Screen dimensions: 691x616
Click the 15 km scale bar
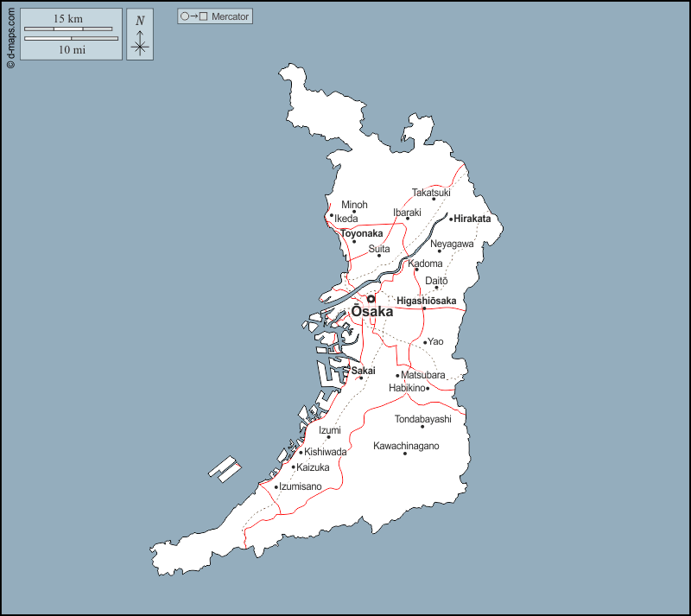point(71,29)
